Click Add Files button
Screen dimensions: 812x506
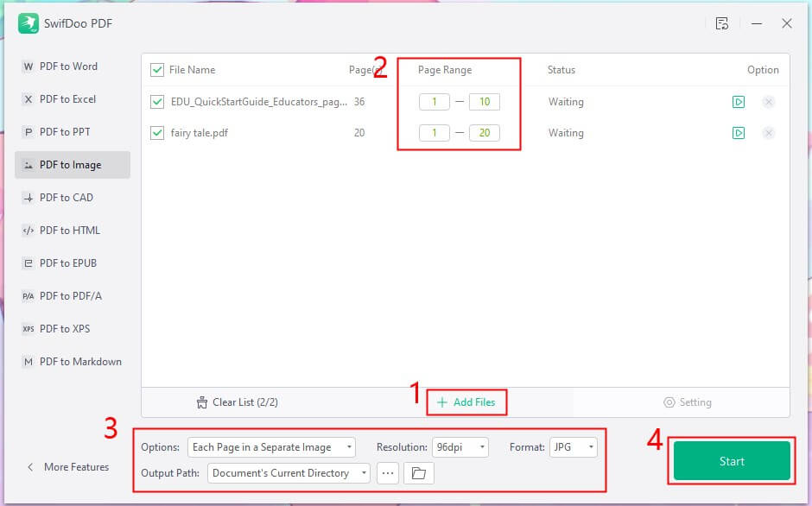pos(466,402)
